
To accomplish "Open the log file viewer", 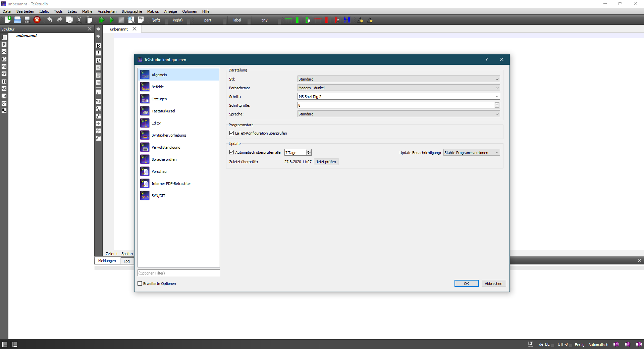I will pyautogui.click(x=141, y=20).
